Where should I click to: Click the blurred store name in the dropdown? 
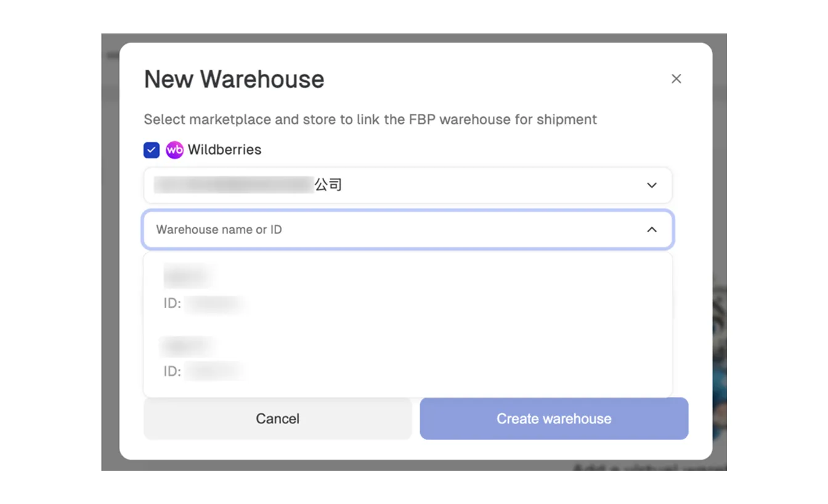tap(234, 185)
